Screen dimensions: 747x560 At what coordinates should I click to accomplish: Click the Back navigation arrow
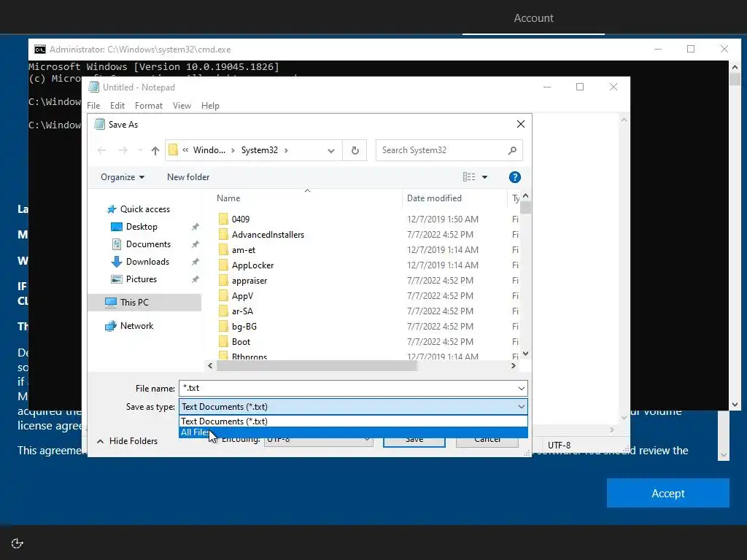click(101, 150)
